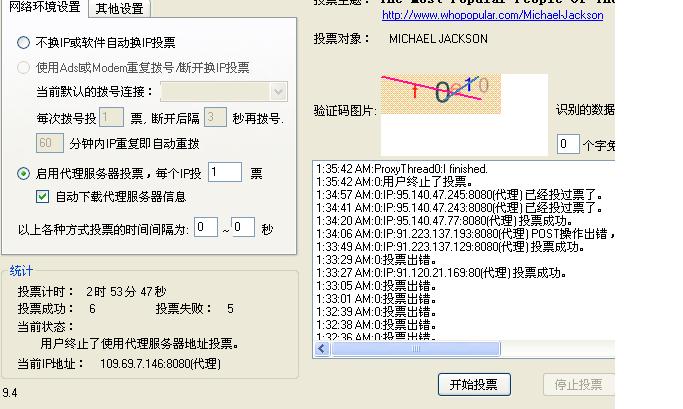683x409 pixels.
Task: Click the minimum vote interval field
Action: 205,228
